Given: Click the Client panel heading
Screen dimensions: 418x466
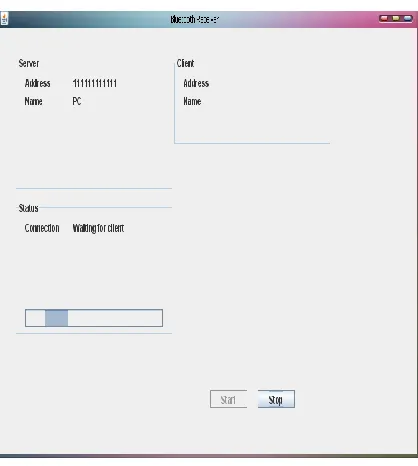Looking at the screenshot, I should [x=185, y=63].
